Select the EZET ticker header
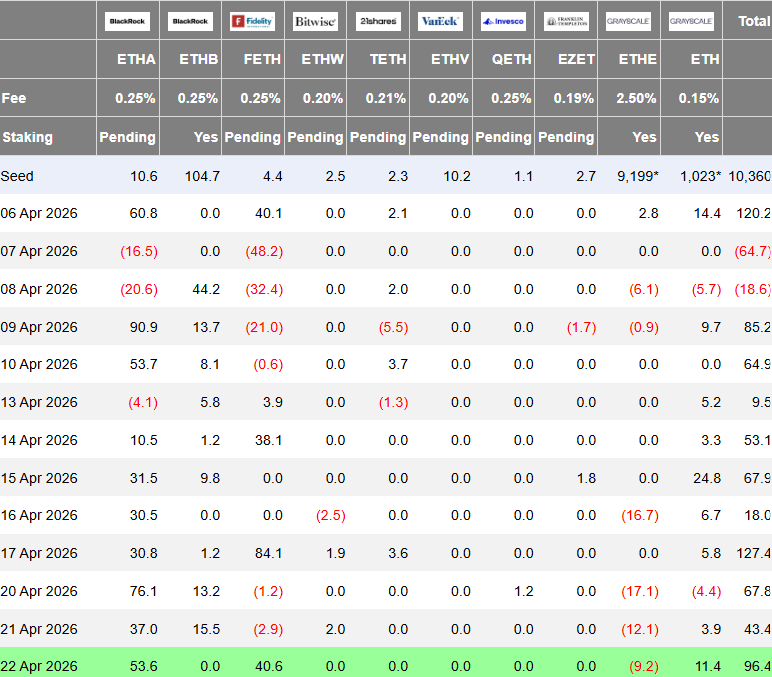This screenshot has height=677, width=772. (x=576, y=59)
